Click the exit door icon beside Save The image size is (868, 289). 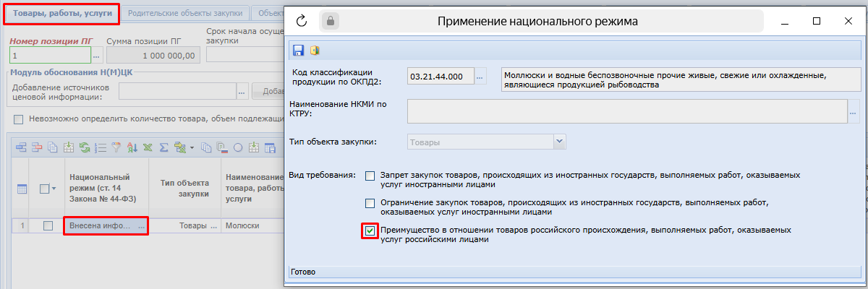(315, 51)
